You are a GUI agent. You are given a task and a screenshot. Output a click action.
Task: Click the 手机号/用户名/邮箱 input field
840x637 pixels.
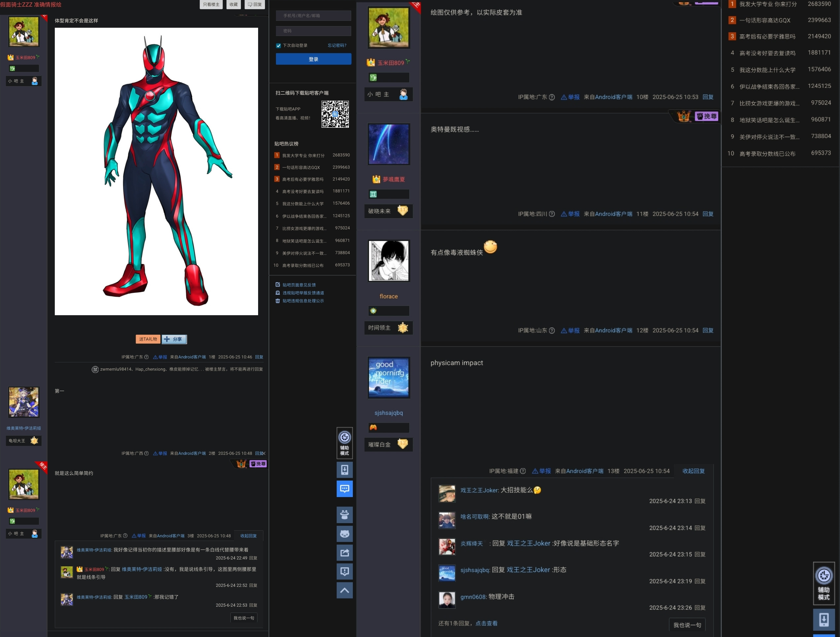tap(314, 16)
